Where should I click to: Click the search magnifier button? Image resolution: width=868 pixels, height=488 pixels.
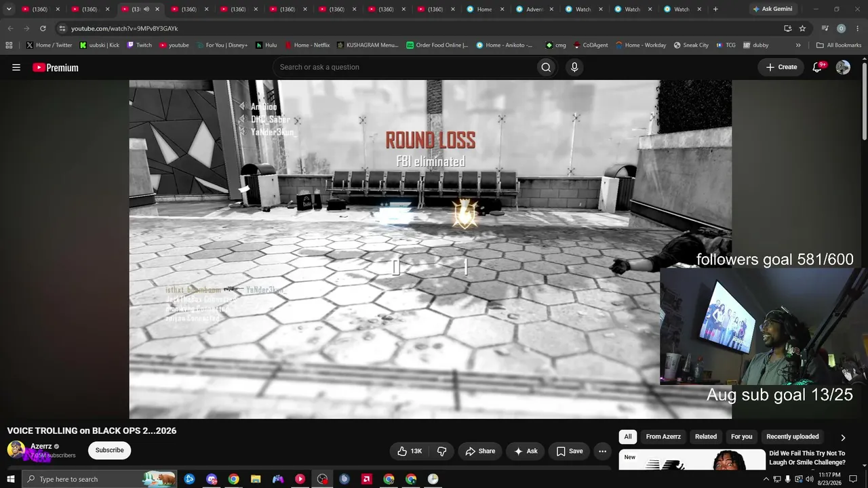click(546, 67)
